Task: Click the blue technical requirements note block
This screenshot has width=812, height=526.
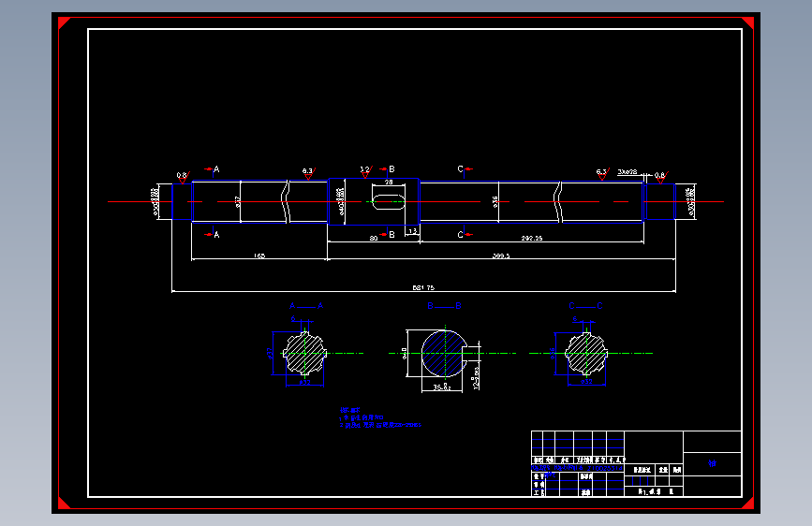Action: [380, 417]
